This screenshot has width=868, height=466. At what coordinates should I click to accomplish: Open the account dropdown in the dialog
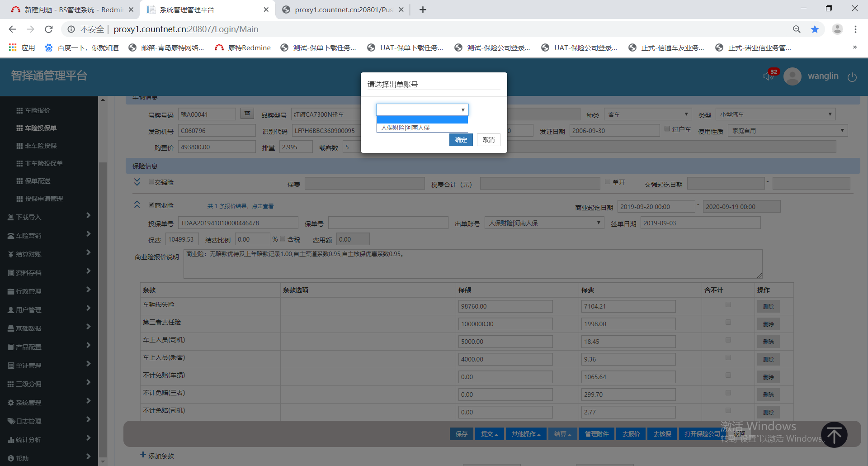pyautogui.click(x=422, y=110)
